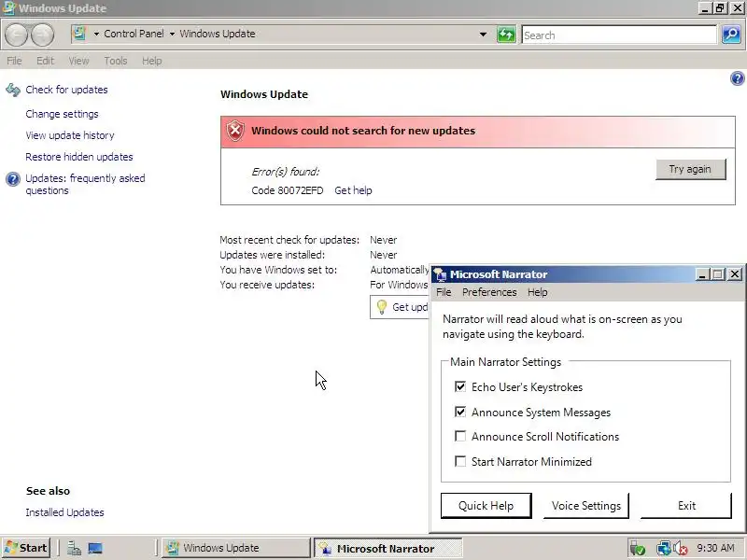Click the muted volume tray icon
The height and width of the screenshot is (560, 747).
(680, 549)
